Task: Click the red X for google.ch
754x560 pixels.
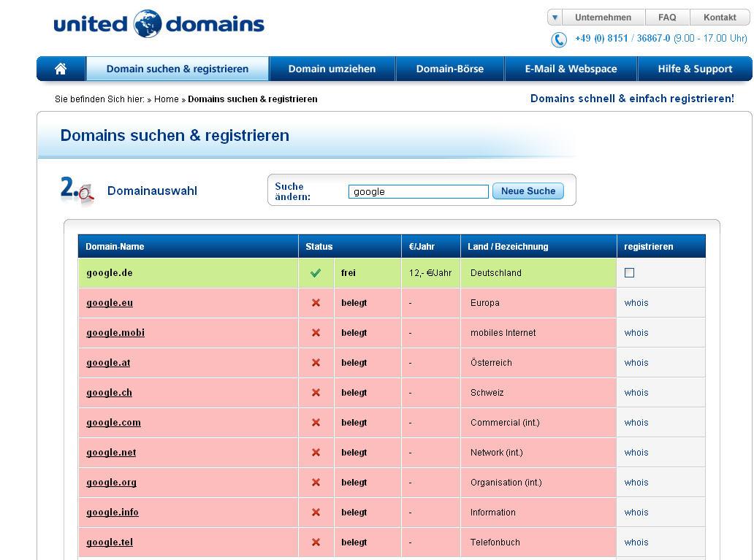Action: click(316, 393)
